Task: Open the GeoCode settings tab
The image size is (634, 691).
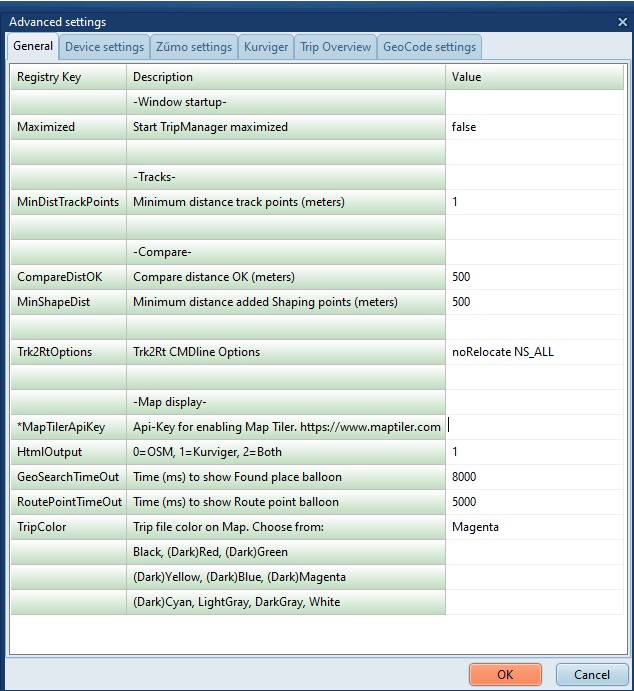Action: [x=429, y=47]
